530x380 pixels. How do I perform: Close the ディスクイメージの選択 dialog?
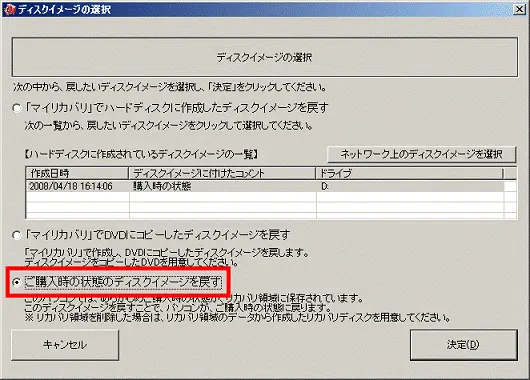[x=520, y=9]
